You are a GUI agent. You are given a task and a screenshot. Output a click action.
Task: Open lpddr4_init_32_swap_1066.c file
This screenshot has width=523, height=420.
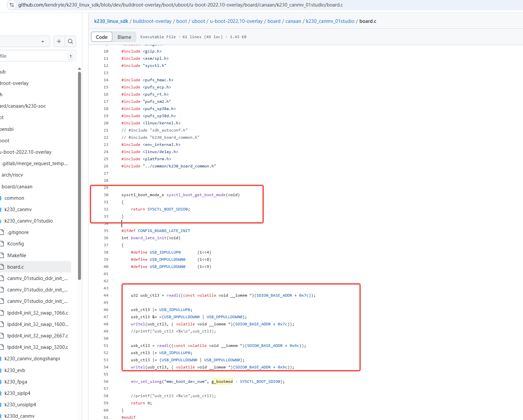(38, 313)
